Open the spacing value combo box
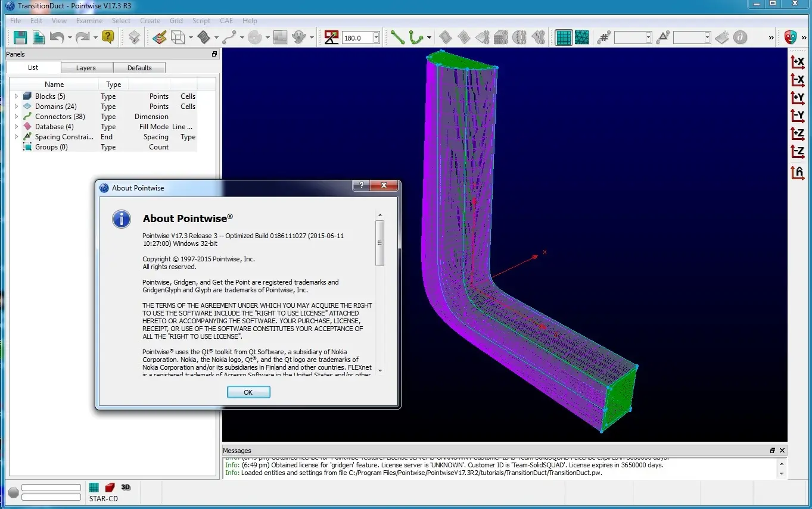The width and height of the screenshot is (812, 509). coord(692,38)
